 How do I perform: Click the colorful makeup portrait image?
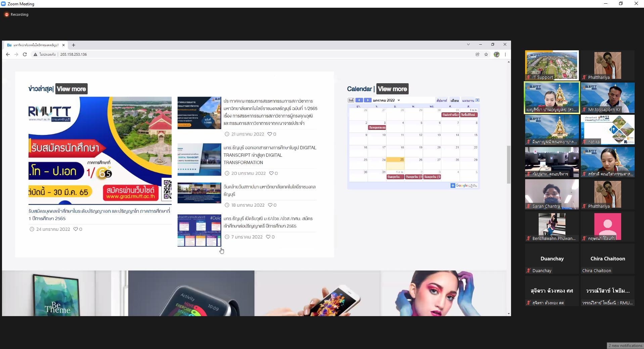point(443,293)
